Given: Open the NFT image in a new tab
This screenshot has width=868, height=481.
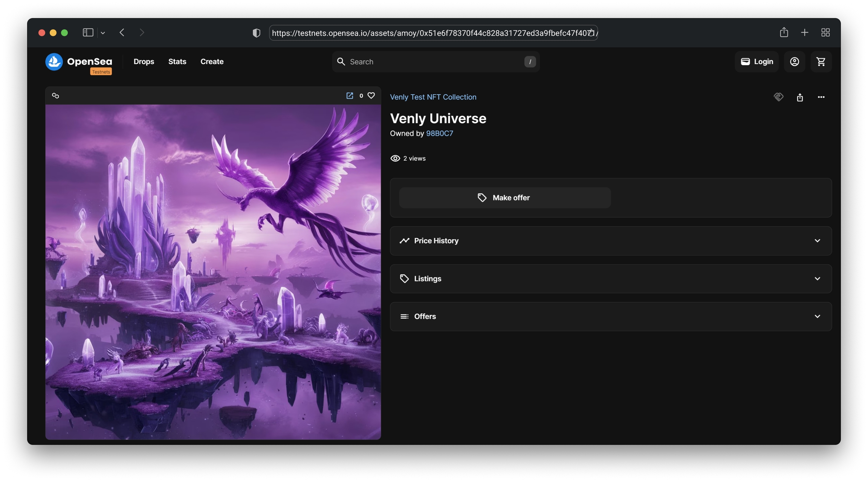Looking at the screenshot, I should (350, 96).
